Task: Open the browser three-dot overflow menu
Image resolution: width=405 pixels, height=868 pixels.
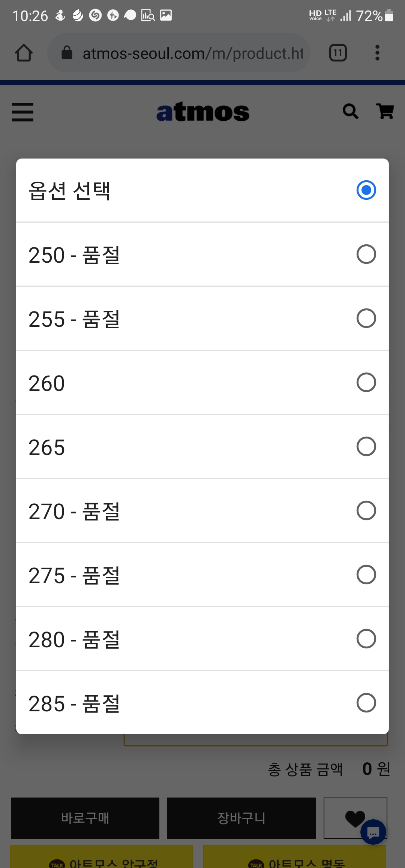Action: point(378,53)
